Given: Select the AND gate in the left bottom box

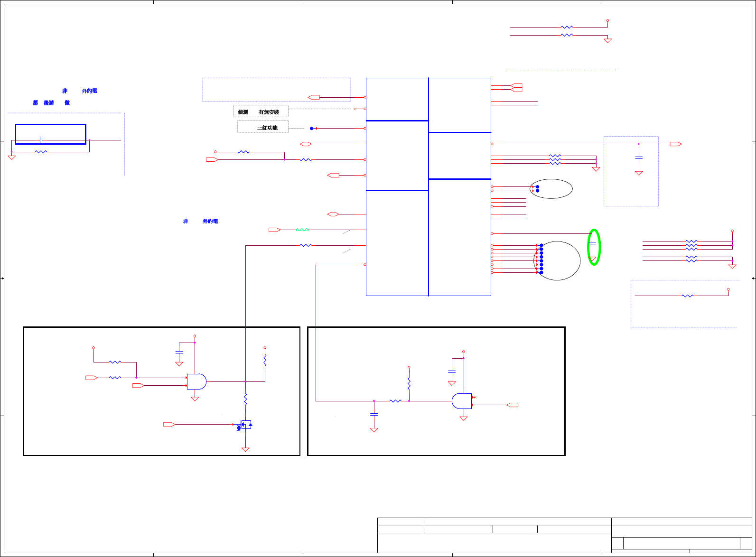Looking at the screenshot, I should pyautogui.click(x=196, y=381).
